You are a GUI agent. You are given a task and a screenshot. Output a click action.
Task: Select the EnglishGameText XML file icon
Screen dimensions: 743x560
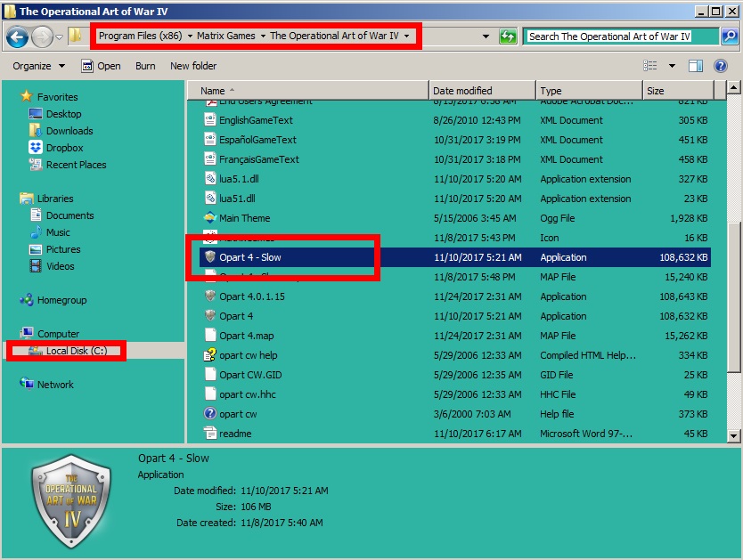(x=210, y=120)
